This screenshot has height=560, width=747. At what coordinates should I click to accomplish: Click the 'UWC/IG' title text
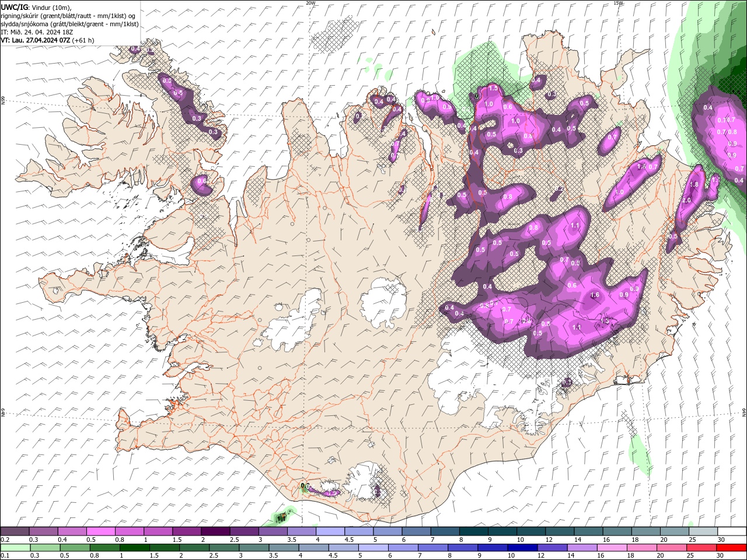pyautogui.click(x=14, y=7)
